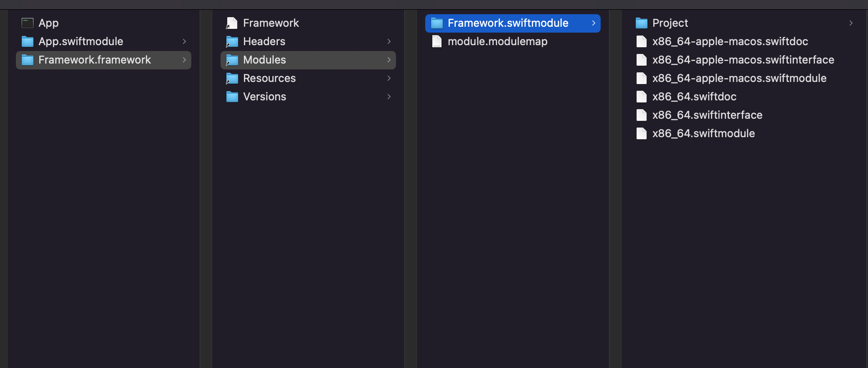This screenshot has width=868, height=368.
Task: Click the Versions folder icon
Action: coord(232,97)
